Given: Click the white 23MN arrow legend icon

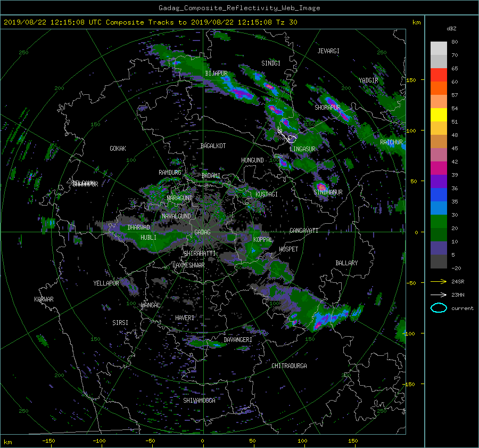Looking at the screenshot, I should point(439,295).
